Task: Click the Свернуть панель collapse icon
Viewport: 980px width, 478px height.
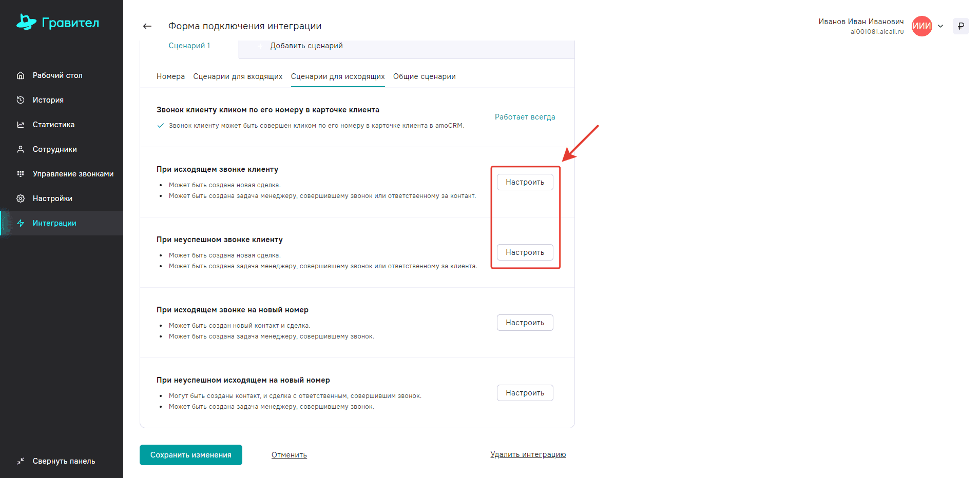Action: (21, 461)
